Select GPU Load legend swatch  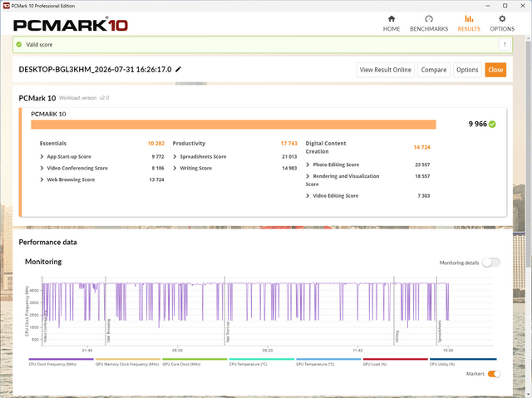click(396, 359)
